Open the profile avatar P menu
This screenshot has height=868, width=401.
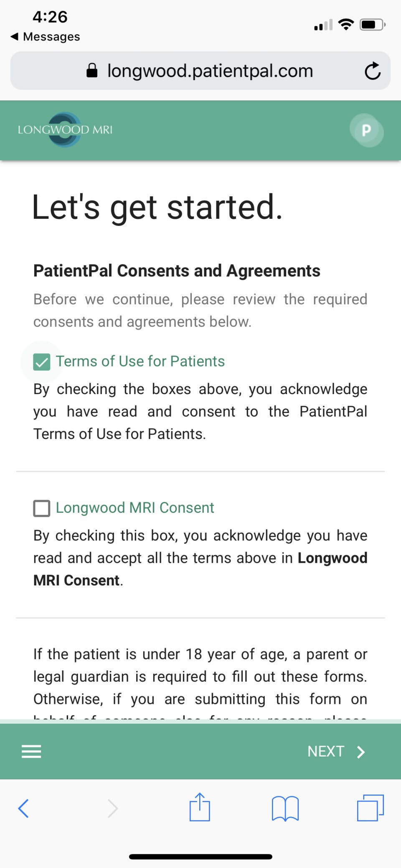[x=366, y=130]
